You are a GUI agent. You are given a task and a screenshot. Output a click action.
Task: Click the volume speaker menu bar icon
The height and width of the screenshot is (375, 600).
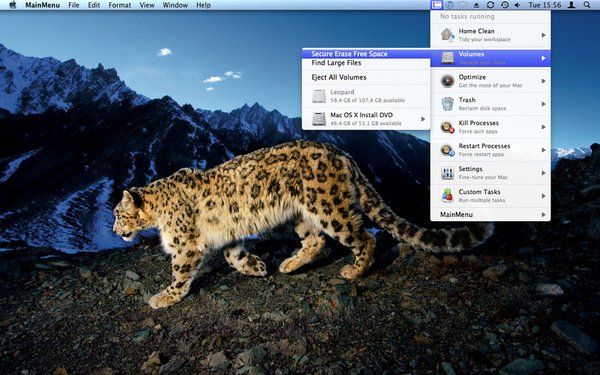[517, 5]
